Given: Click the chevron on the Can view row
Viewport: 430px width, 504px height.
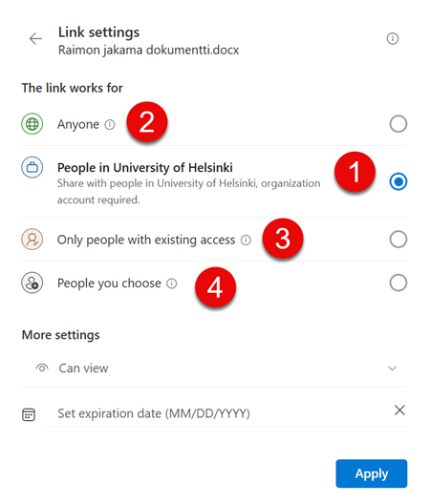Looking at the screenshot, I should point(392,368).
